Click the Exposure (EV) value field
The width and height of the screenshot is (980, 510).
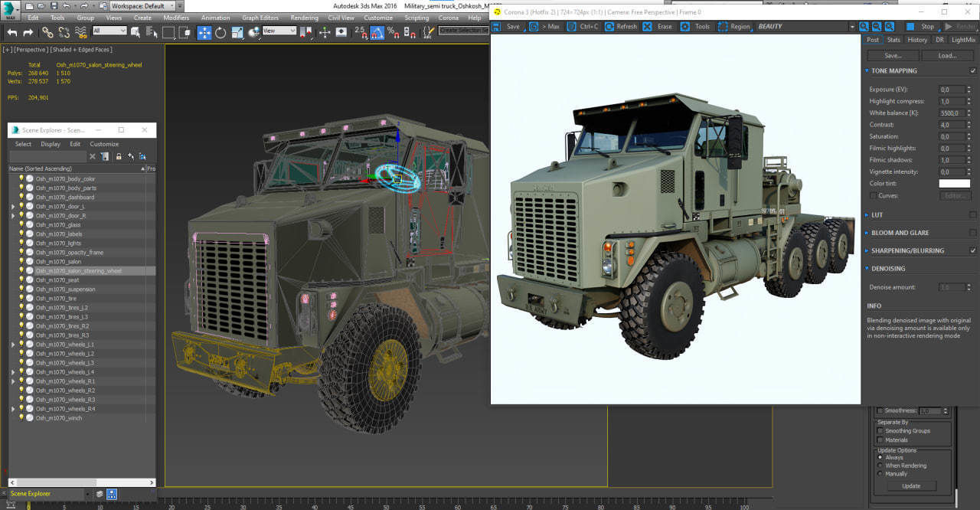click(x=950, y=90)
